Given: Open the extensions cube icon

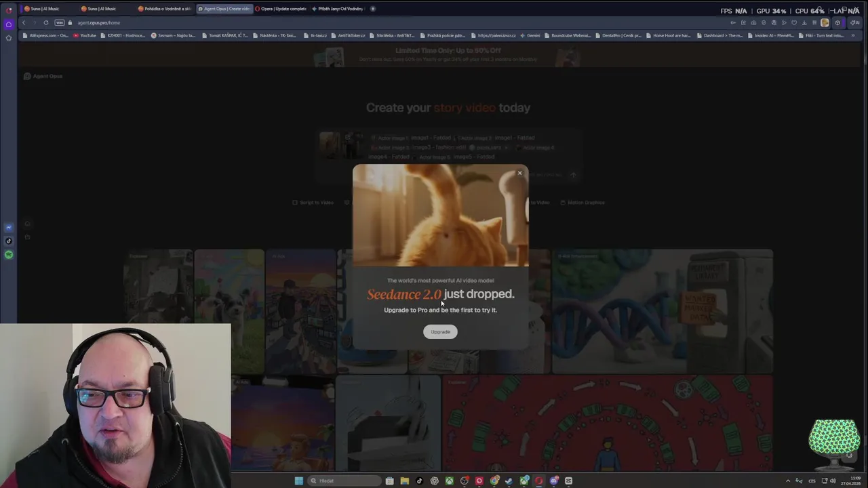Looking at the screenshot, I should pyautogui.click(x=837, y=22).
